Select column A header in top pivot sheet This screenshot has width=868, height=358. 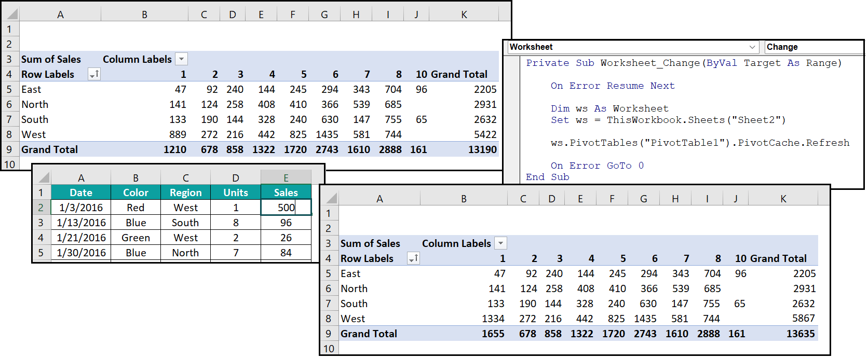[60, 15]
